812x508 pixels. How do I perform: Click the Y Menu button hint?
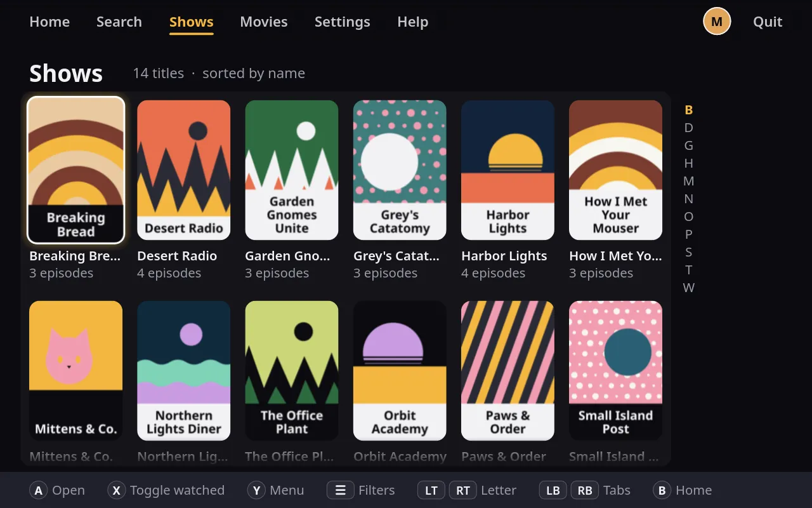point(276,490)
